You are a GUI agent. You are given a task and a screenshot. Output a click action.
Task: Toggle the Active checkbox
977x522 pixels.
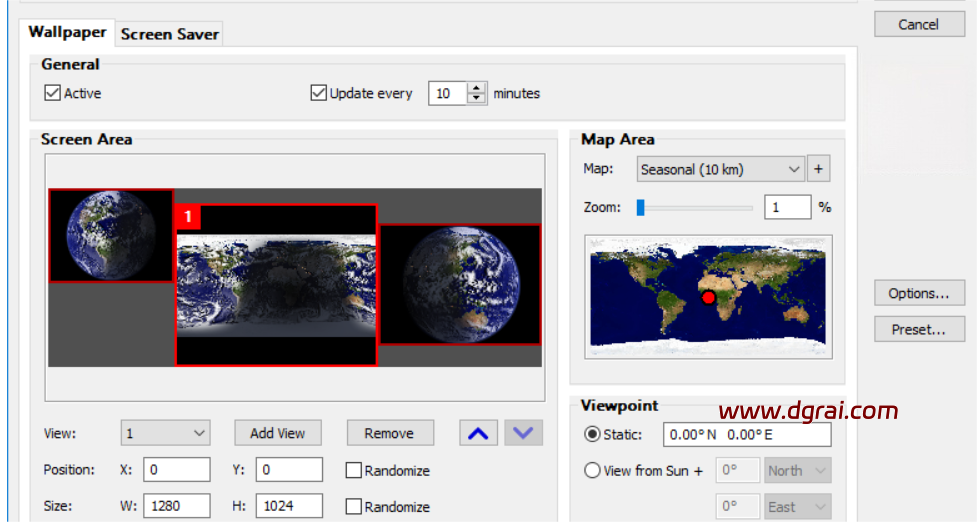click(x=53, y=93)
